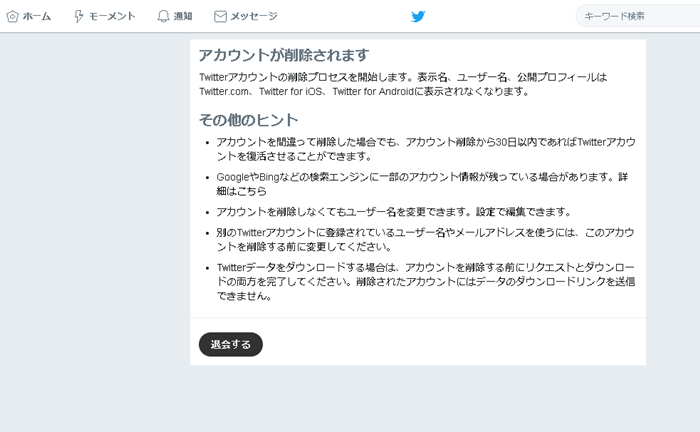This screenshot has height=432, width=700.
Task: Open the メッセージ menu item
Action: coord(246,17)
